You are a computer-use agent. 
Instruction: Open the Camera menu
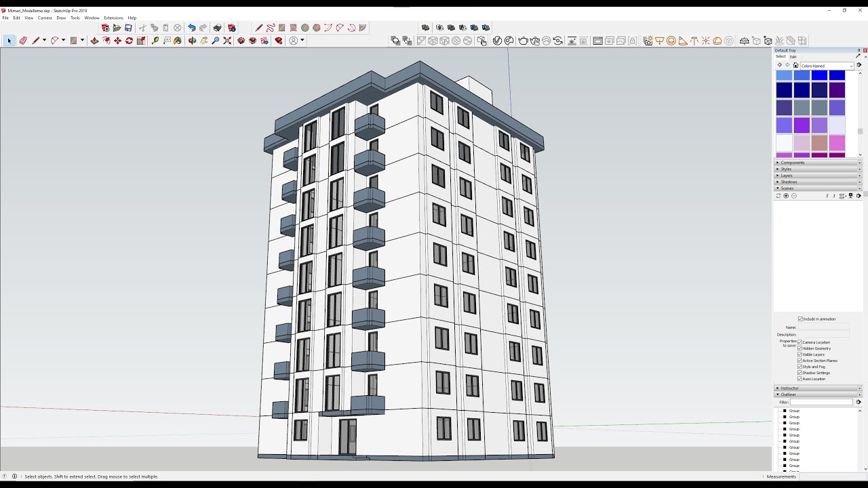45,18
